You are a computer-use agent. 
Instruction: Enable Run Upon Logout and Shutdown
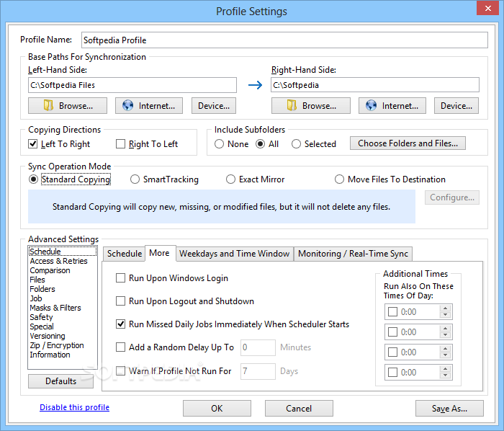pos(120,301)
